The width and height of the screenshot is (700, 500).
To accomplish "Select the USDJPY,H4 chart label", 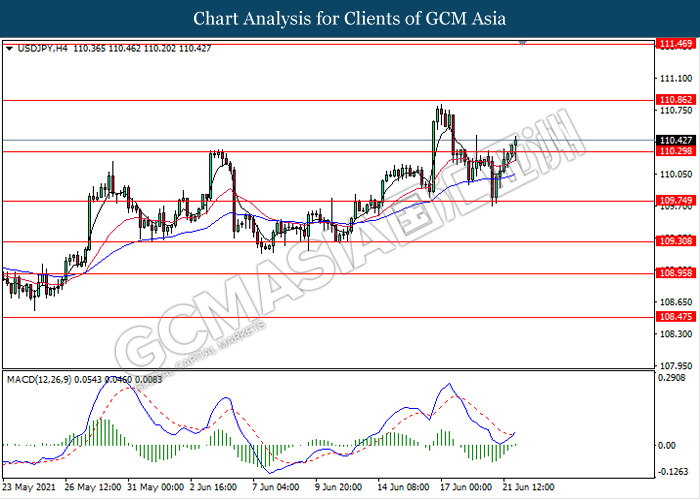I will [x=42, y=48].
